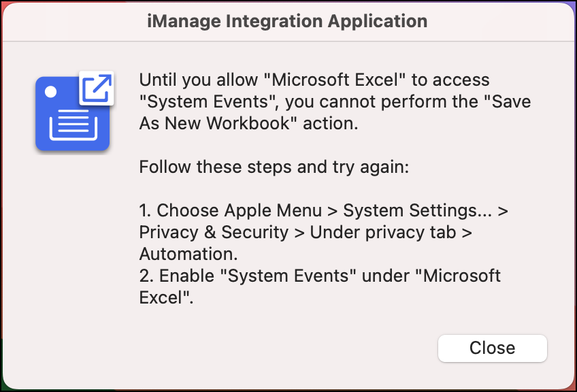Click the document lines inside the iManage icon
This screenshot has width=577, height=392.
(x=71, y=126)
